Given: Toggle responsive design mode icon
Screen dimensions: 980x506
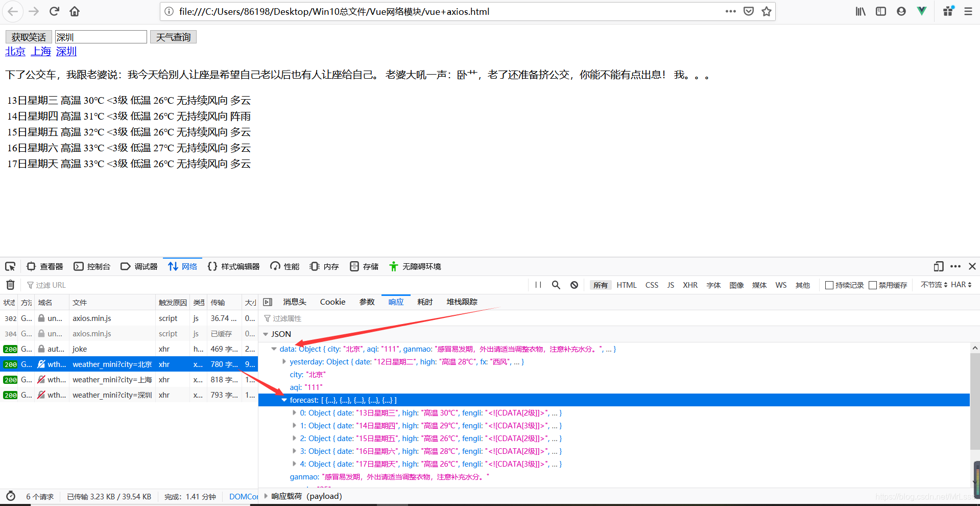Looking at the screenshot, I should click(x=939, y=266).
